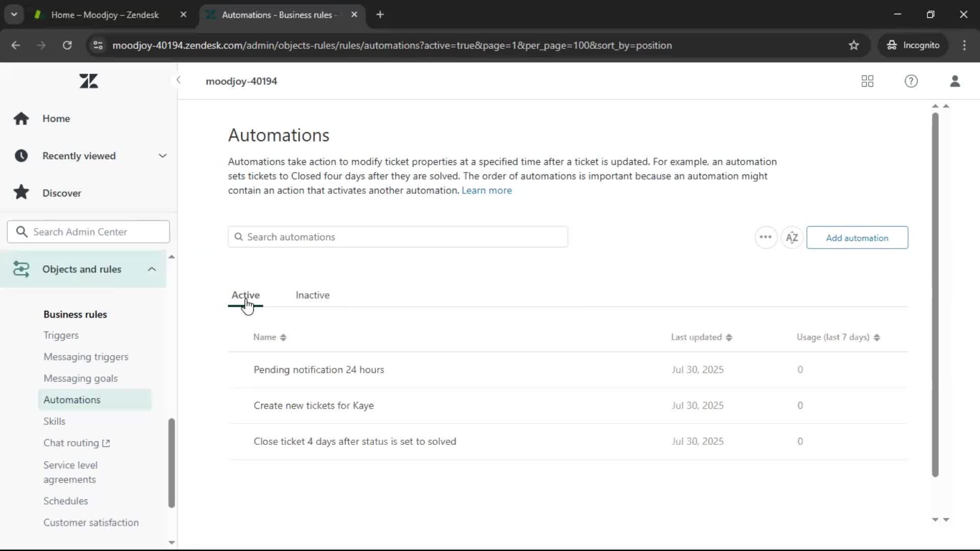Open the Zendesk products grid icon
980x551 pixels.
coord(867,81)
